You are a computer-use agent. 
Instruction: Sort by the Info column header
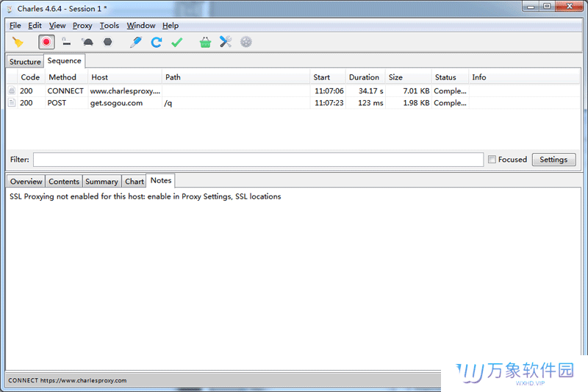[524, 77]
